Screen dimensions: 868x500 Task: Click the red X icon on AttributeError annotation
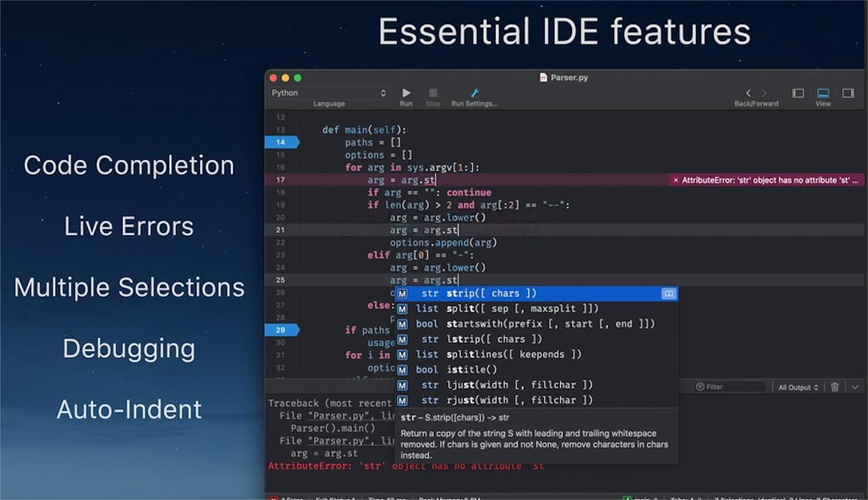point(676,180)
